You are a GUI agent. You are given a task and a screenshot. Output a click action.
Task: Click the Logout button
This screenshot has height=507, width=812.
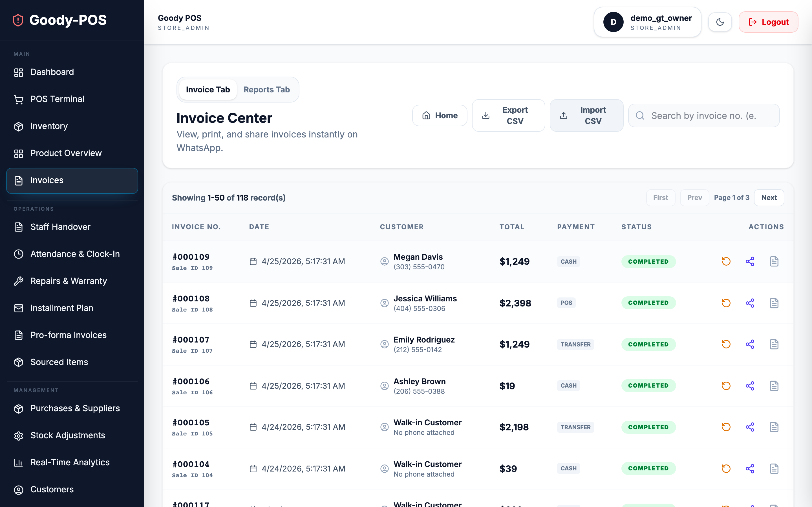click(x=768, y=22)
